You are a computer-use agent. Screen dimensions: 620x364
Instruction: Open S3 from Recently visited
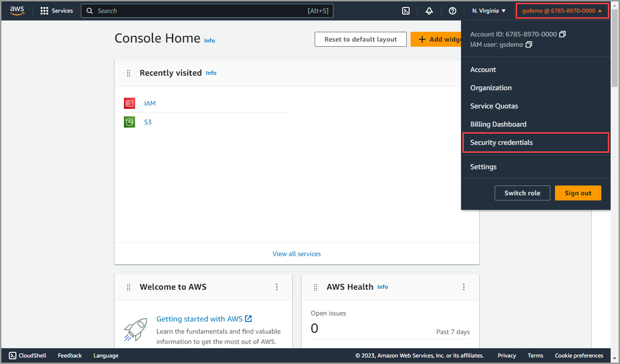click(x=148, y=122)
